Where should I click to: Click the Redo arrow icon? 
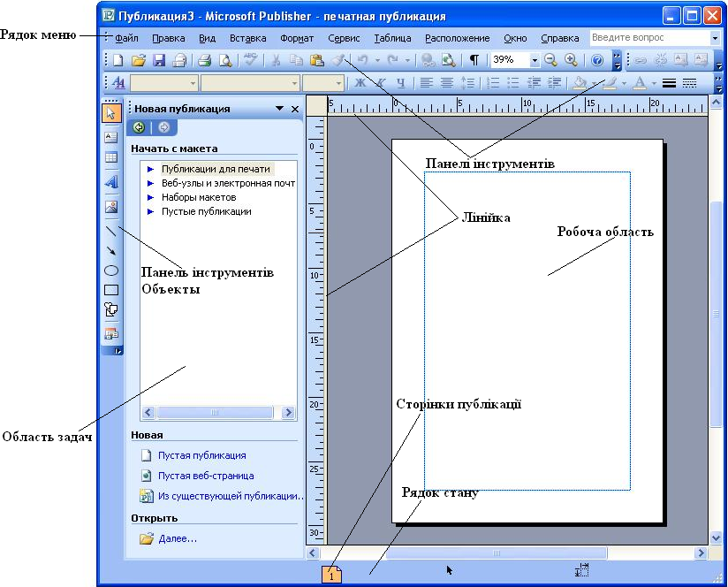coord(392,60)
